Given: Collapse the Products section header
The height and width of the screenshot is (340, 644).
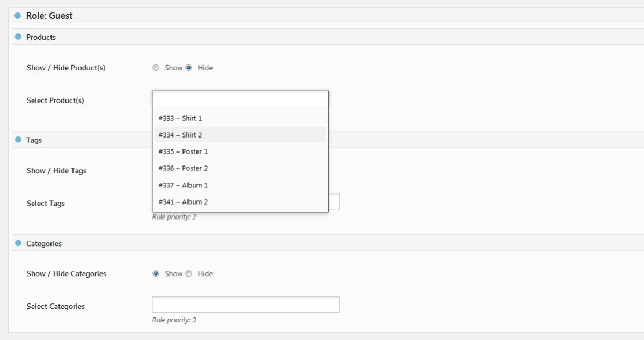Looking at the screenshot, I should point(41,37).
